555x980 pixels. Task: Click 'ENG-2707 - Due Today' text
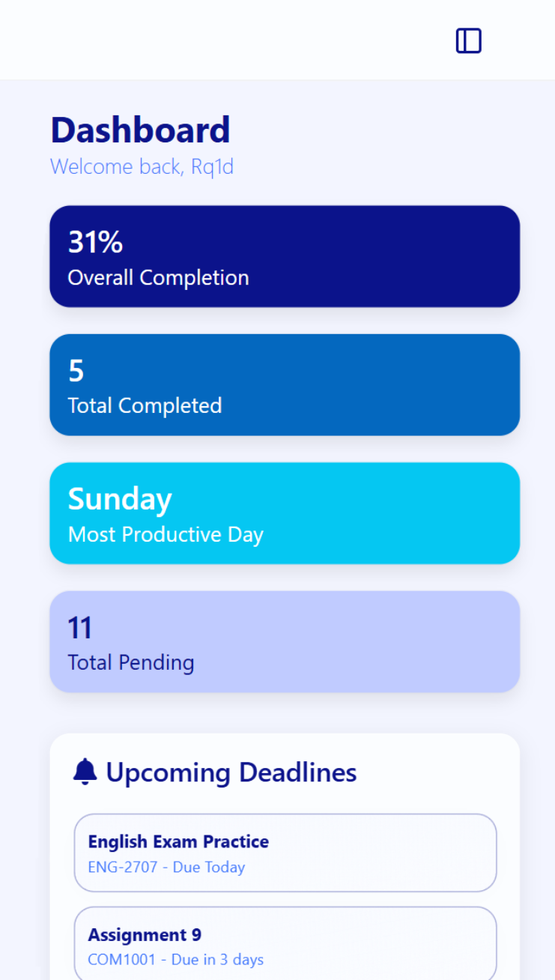click(166, 868)
